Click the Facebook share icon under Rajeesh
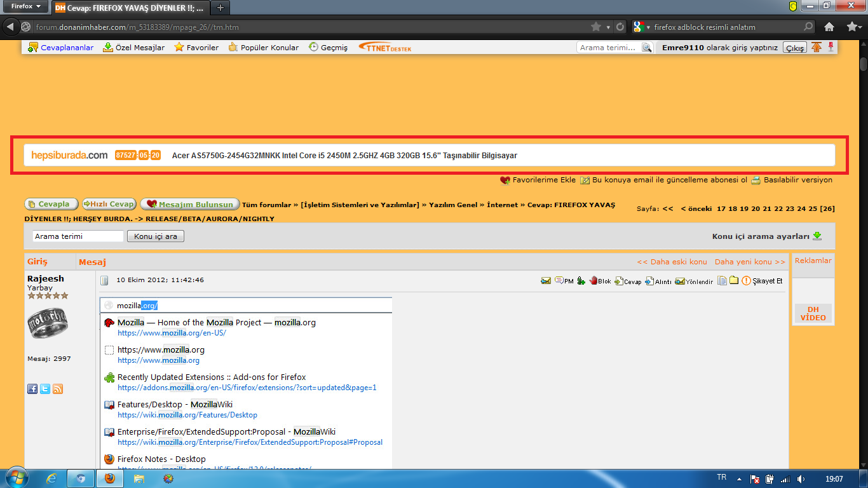 point(32,389)
